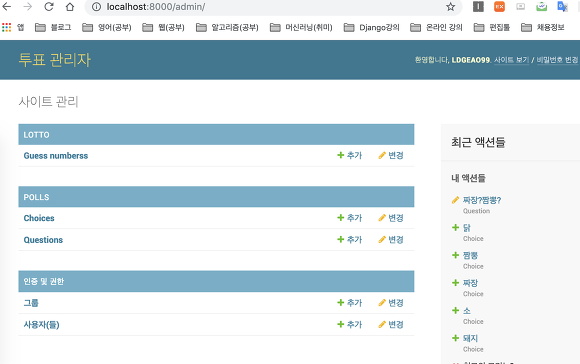
Task: Open the 그룹 model list
Action: point(31,303)
